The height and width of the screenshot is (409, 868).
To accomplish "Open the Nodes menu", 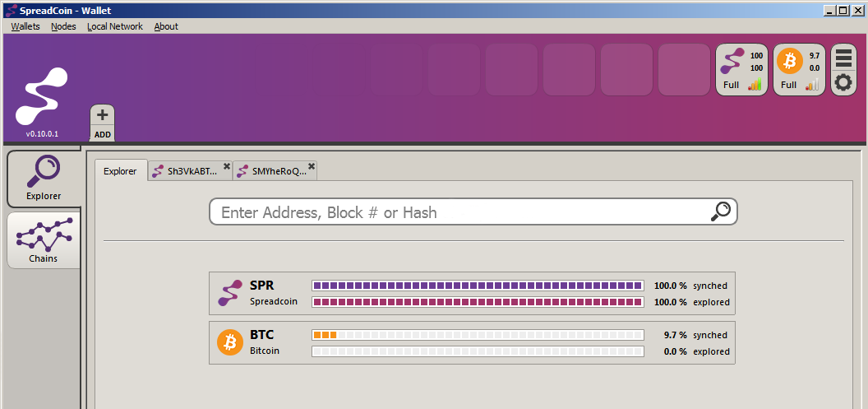I will pos(63,26).
